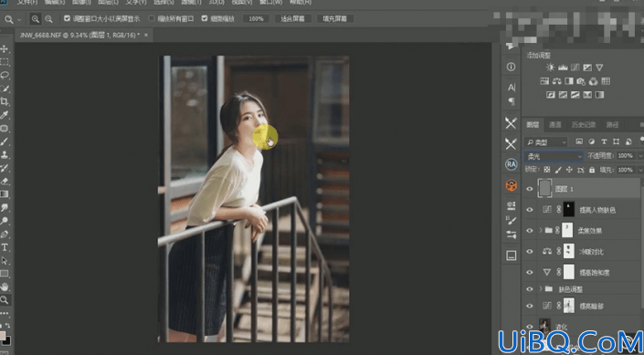644x355 pixels.
Task: Hide the 冷暖对比 layer
Action: 530,252
